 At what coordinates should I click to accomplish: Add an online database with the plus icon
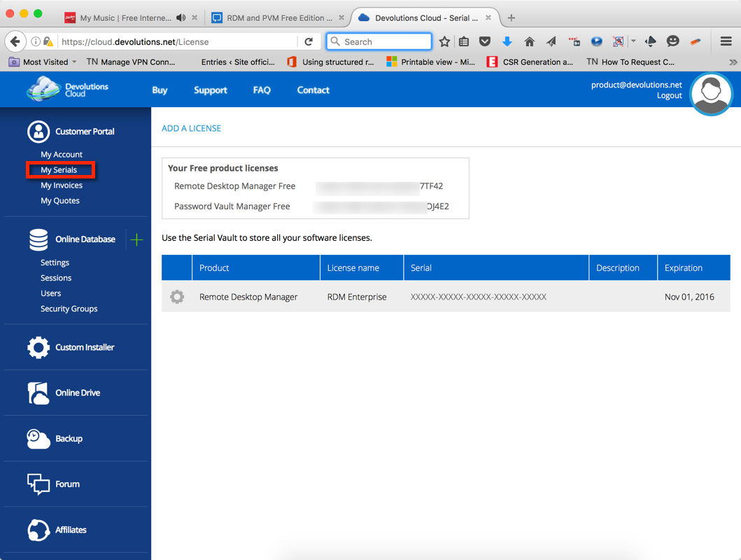coord(136,239)
